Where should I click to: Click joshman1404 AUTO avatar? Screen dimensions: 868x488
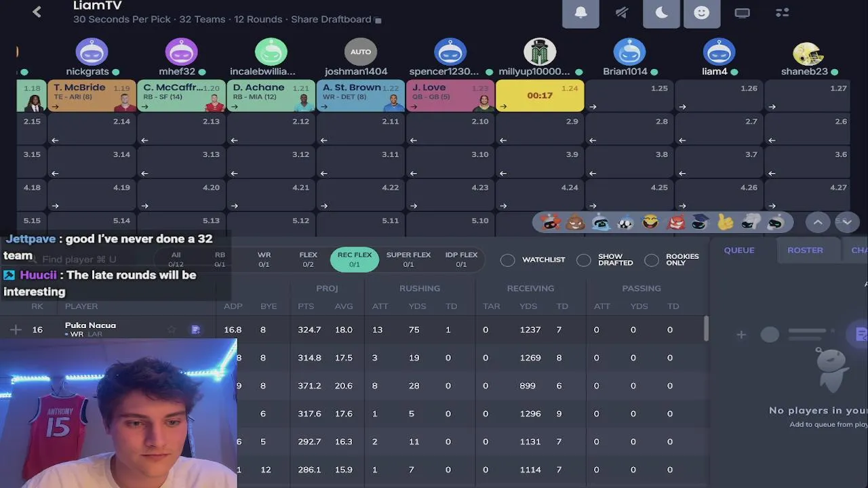360,52
